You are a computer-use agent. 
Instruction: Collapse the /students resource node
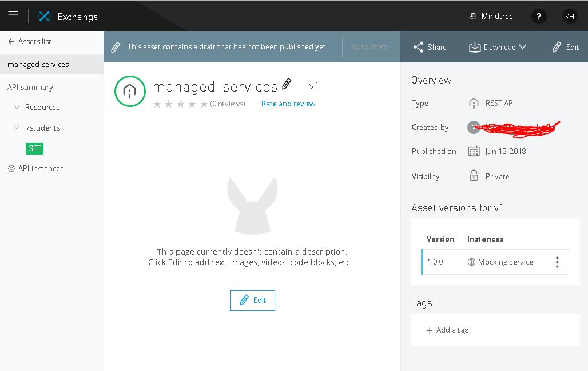[x=17, y=128]
